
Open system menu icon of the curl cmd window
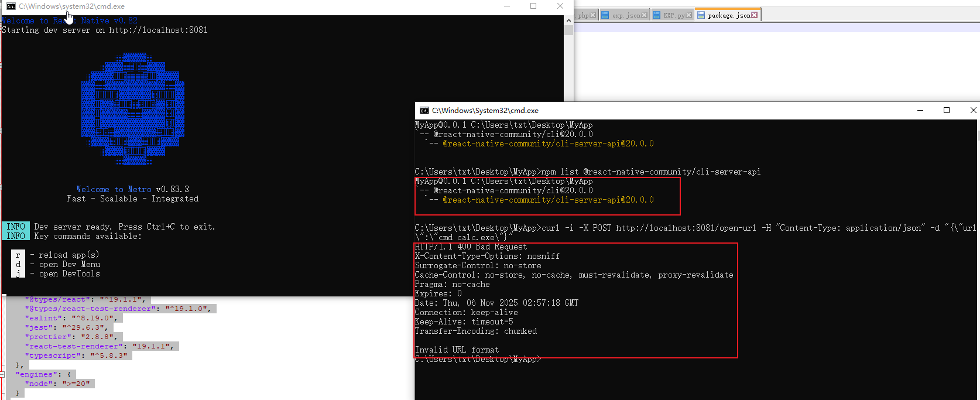(424, 111)
